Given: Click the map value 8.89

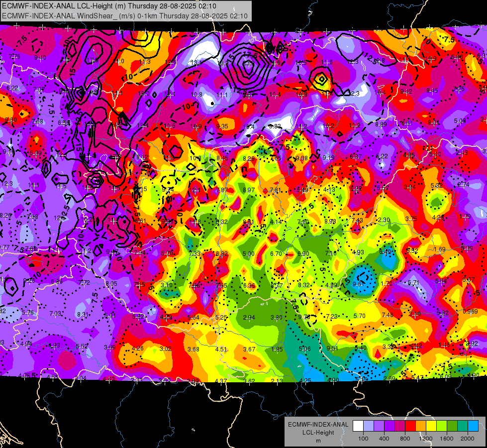Looking at the screenshot, I should 381,124.
